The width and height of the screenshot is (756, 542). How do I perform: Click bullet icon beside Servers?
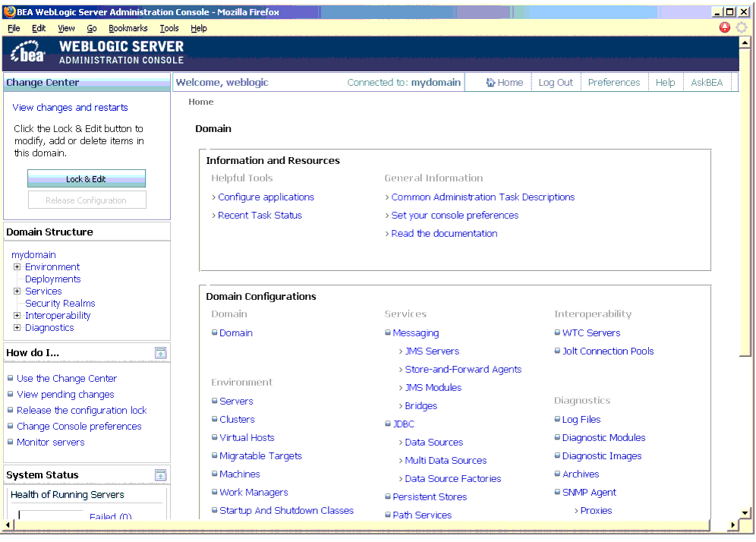[215, 400]
